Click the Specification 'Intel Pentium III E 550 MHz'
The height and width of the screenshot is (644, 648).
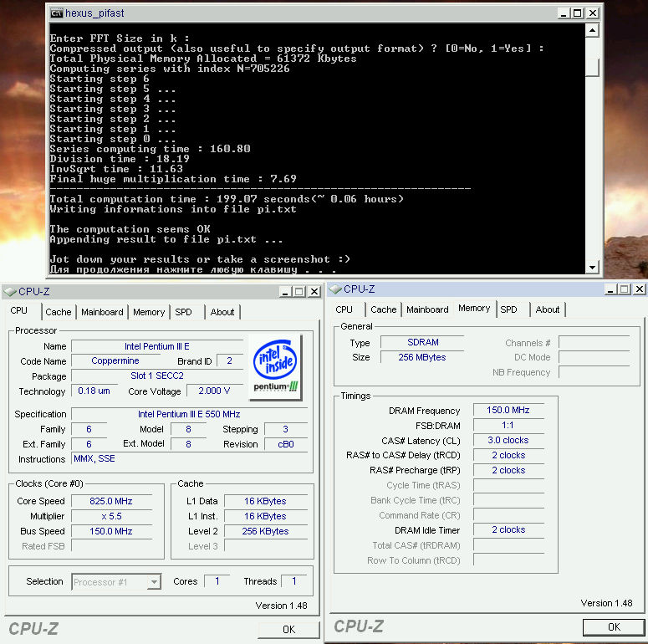click(x=189, y=414)
